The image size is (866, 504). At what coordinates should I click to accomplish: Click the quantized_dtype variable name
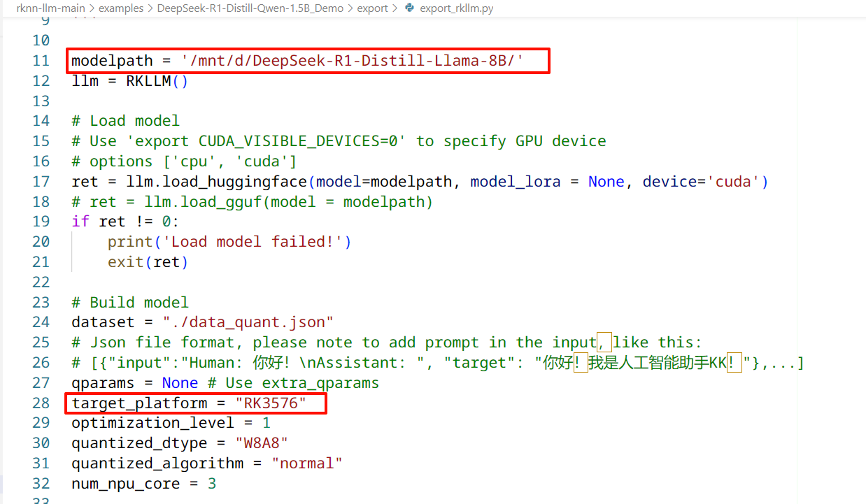coord(139,443)
